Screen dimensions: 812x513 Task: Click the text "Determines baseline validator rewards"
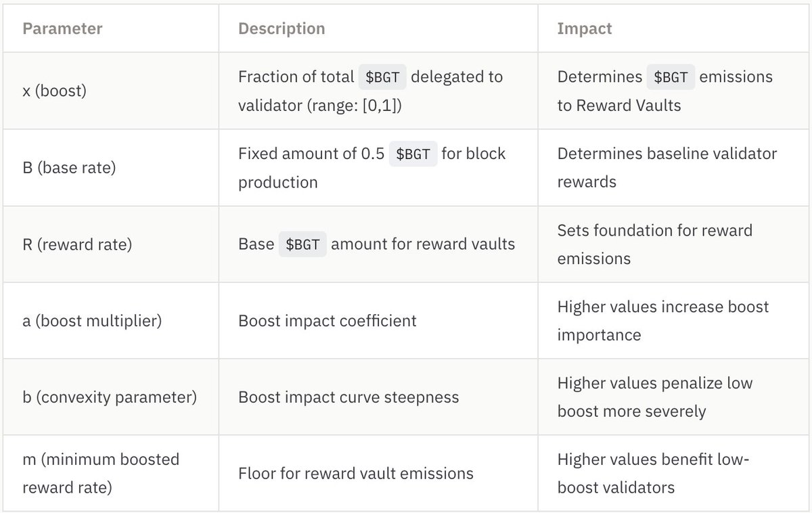coord(667,167)
